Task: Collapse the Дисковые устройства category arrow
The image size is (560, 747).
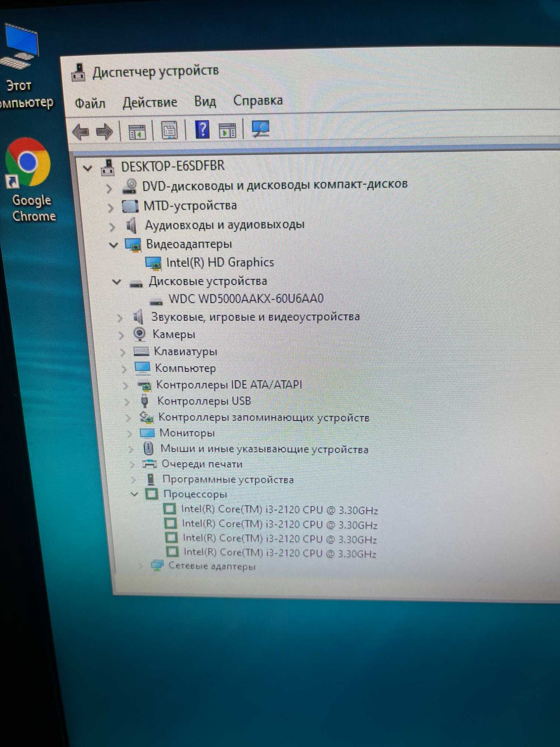Action: 117,282
